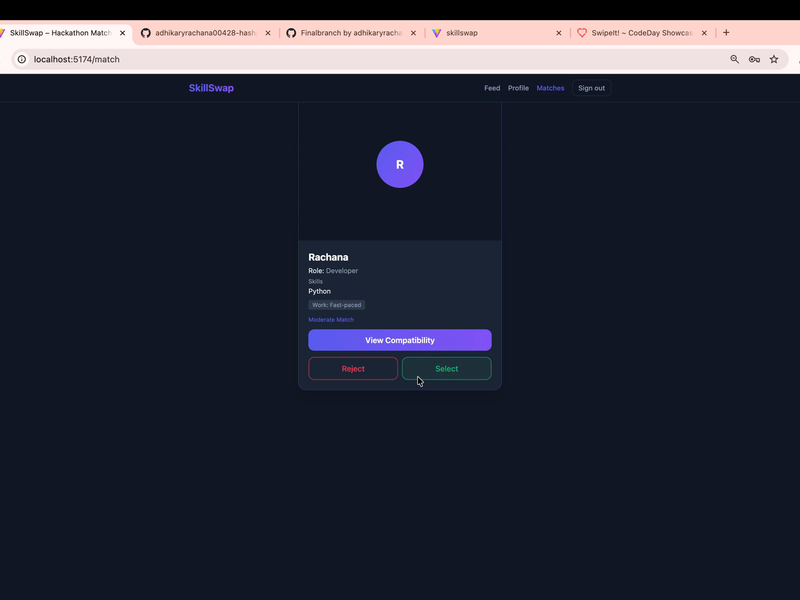Screen dimensions: 800x600
Task: Close the SwipeIt CodeDay Showcase tab
Action: [704, 33]
